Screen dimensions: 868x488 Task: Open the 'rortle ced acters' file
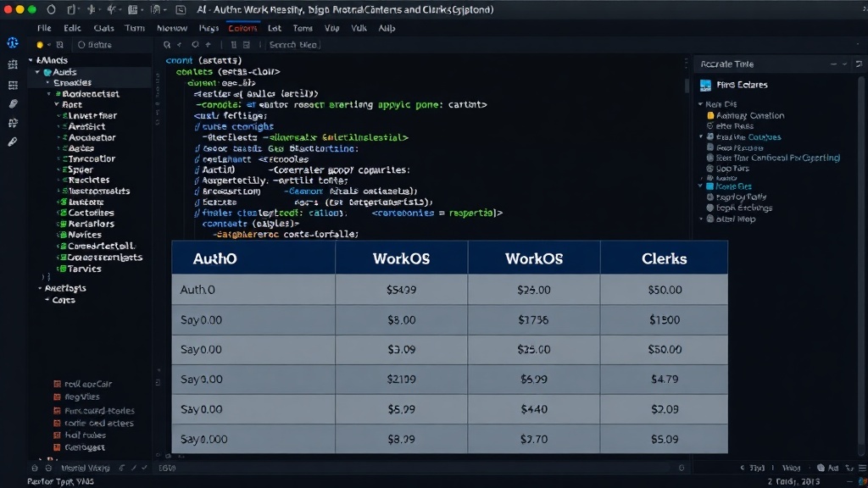click(99, 424)
